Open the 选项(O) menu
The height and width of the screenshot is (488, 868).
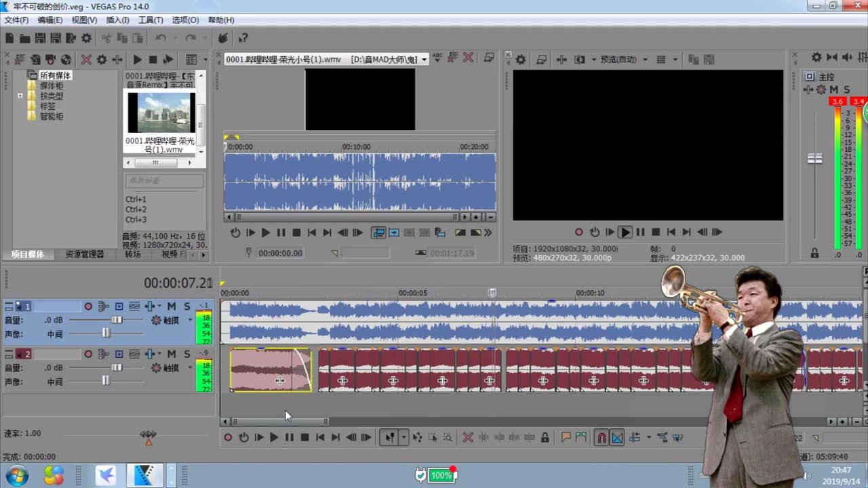coord(185,20)
